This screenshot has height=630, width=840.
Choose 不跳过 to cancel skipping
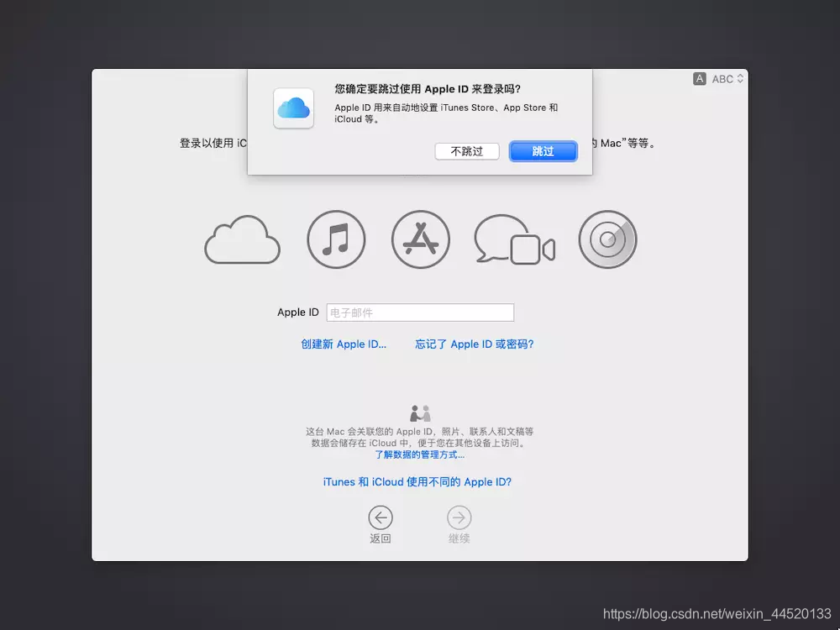coord(466,151)
